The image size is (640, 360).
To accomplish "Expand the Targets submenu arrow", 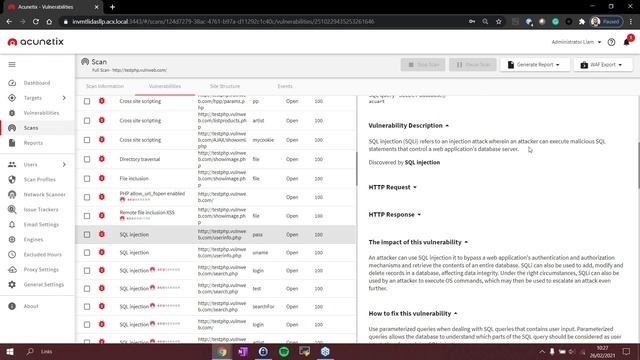I will [x=64, y=98].
